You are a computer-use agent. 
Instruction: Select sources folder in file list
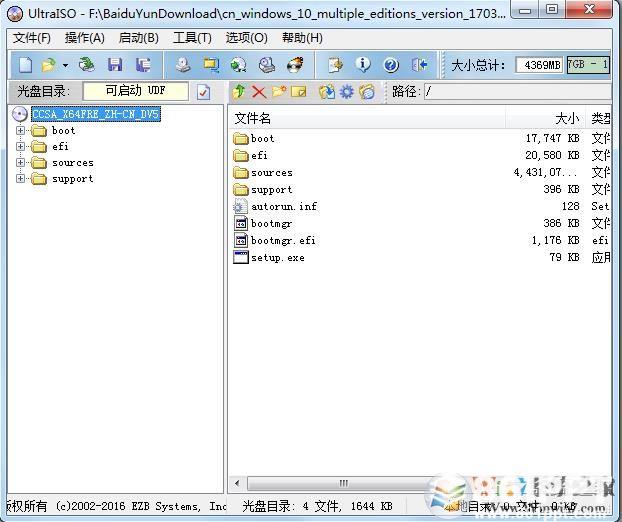pyautogui.click(x=272, y=173)
